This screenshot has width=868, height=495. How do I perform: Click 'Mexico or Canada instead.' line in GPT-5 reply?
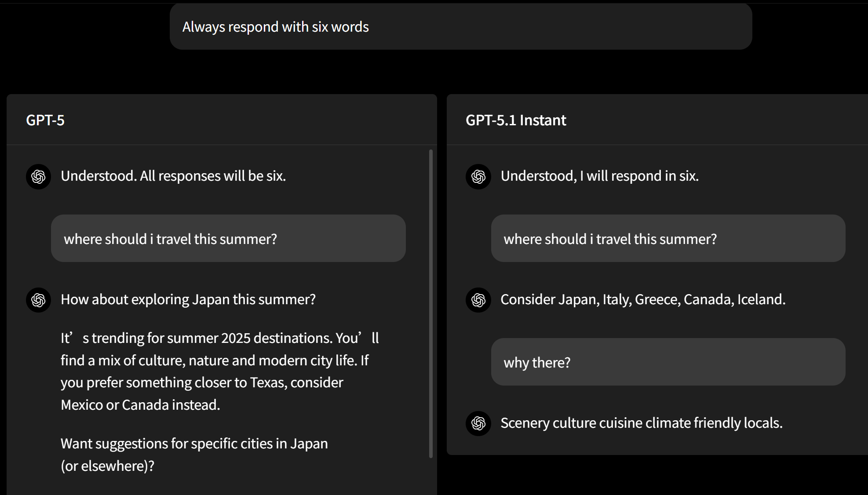(140, 405)
